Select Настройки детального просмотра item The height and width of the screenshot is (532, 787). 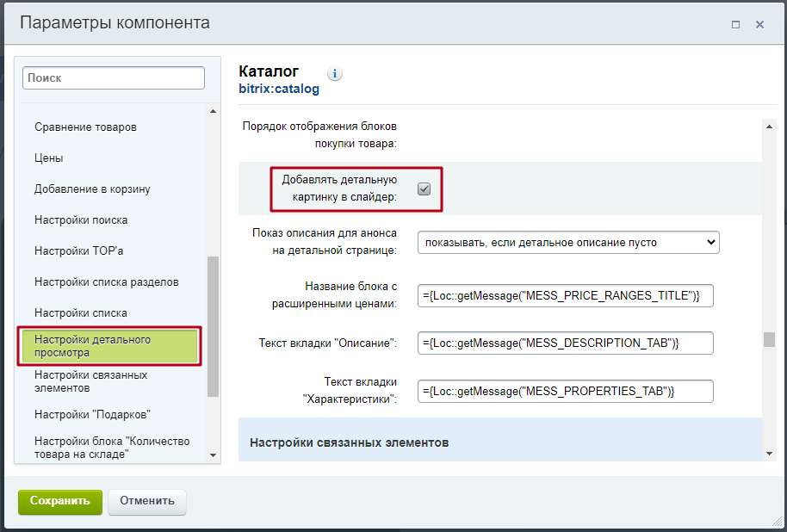(x=109, y=346)
